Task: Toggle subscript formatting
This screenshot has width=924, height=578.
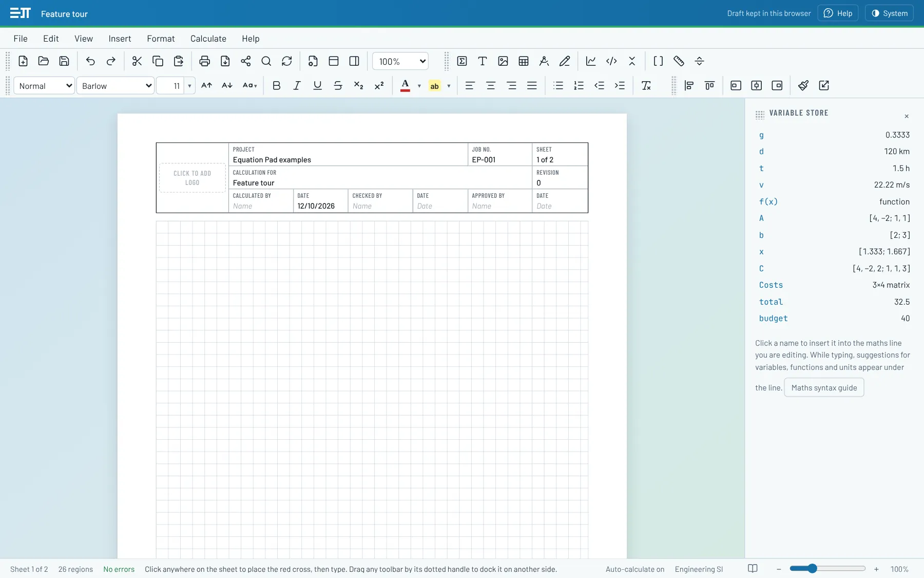Action: (359, 85)
